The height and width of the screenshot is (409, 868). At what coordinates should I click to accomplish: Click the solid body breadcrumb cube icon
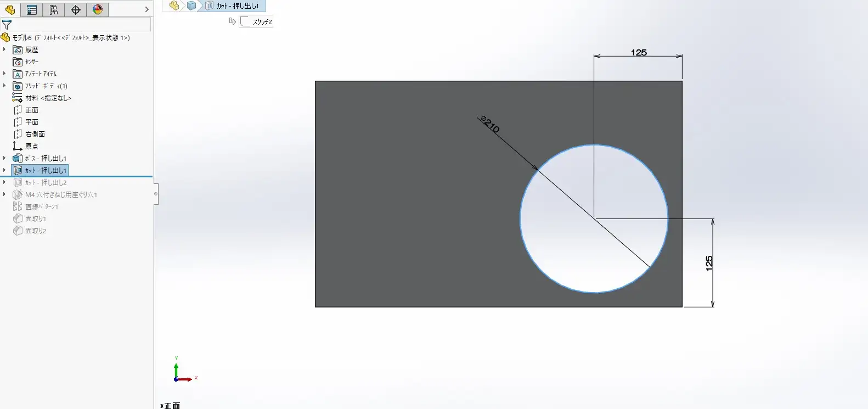tap(191, 6)
